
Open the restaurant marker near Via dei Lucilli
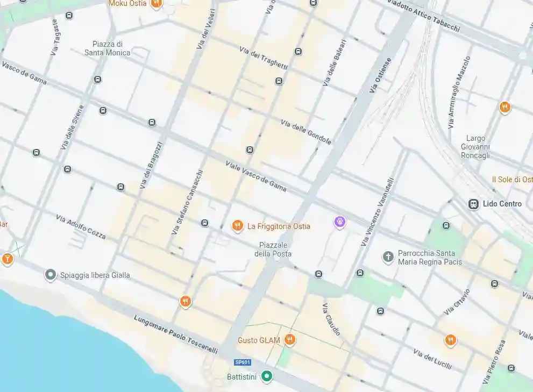click(x=450, y=340)
